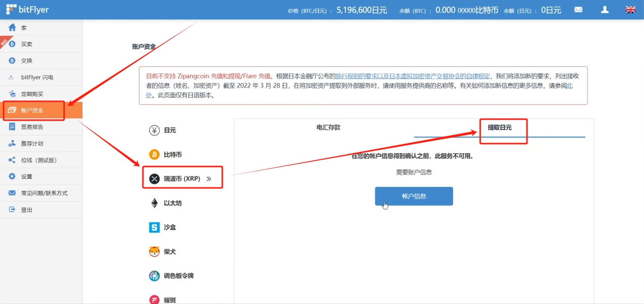Open 推荐计划 in the sidebar

tap(41, 144)
